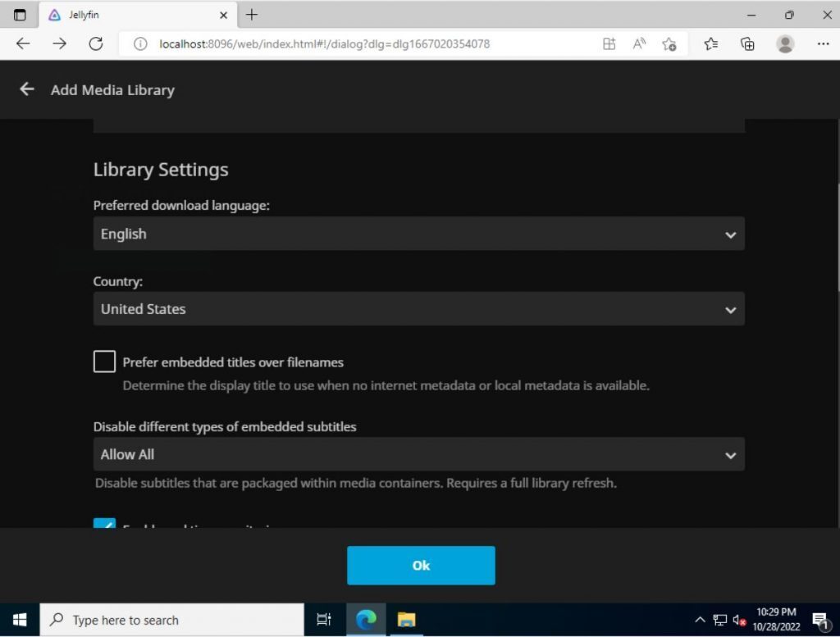Go back using the browser back arrow
This screenshot has height=637, width=840.
click(22, 43)
